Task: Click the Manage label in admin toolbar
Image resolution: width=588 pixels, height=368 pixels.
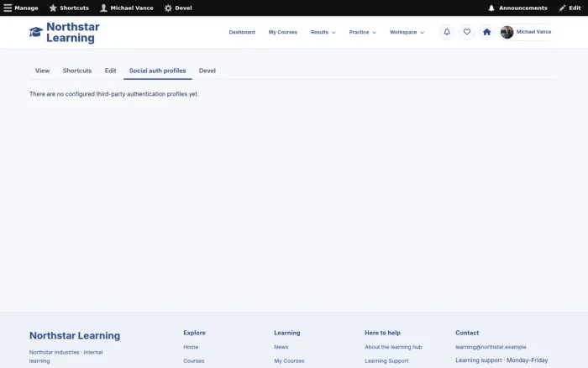Action: (x=26, y=8)
